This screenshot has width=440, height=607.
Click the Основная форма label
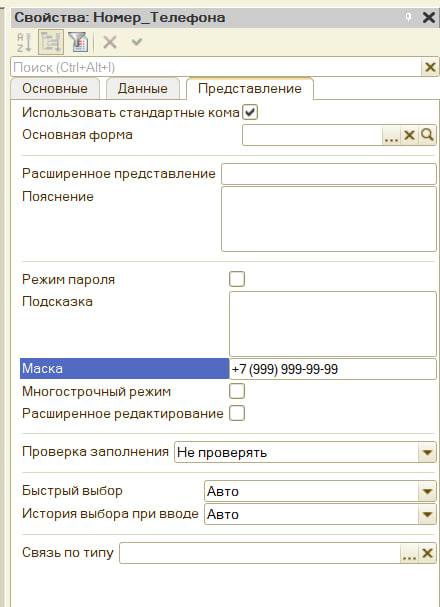pos(77,135)
